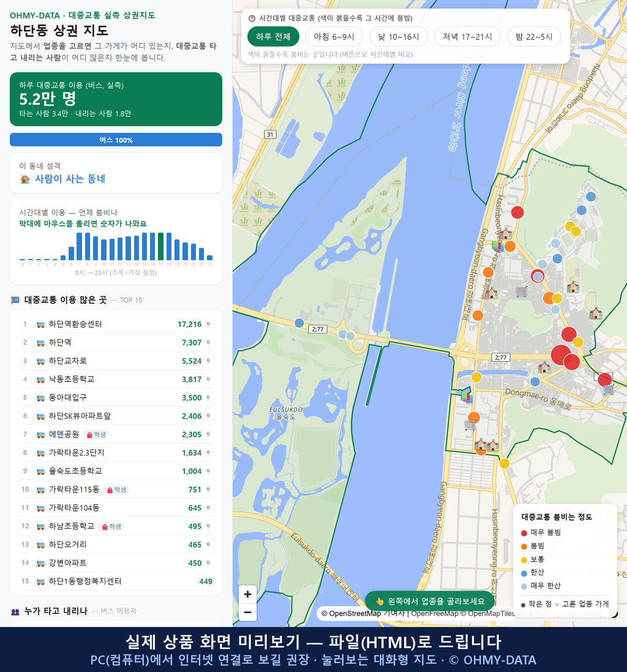Choose the 낮 10~16시 time filter
Screen dimensions: 627x672
click(399, 37)
